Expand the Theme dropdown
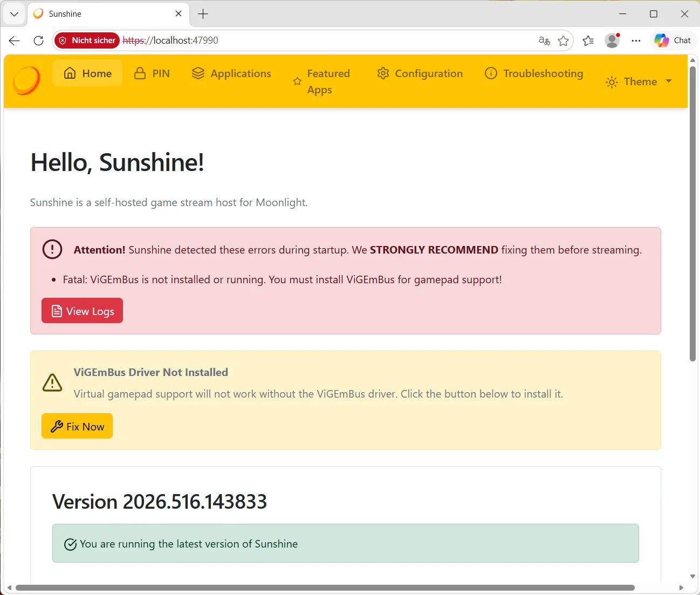The height and width of the screenshot is (595, 700). tap(639, 81)
